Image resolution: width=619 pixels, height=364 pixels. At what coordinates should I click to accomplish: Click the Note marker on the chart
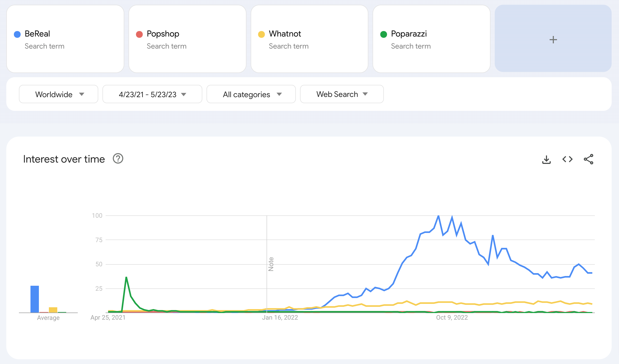[271, 264]
